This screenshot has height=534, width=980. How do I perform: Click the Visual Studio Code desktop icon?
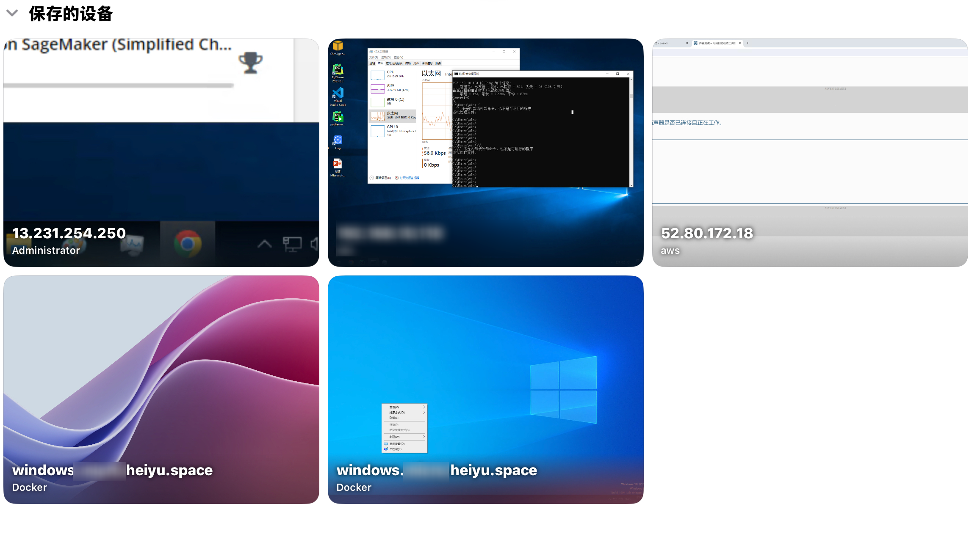pos(338,94)
